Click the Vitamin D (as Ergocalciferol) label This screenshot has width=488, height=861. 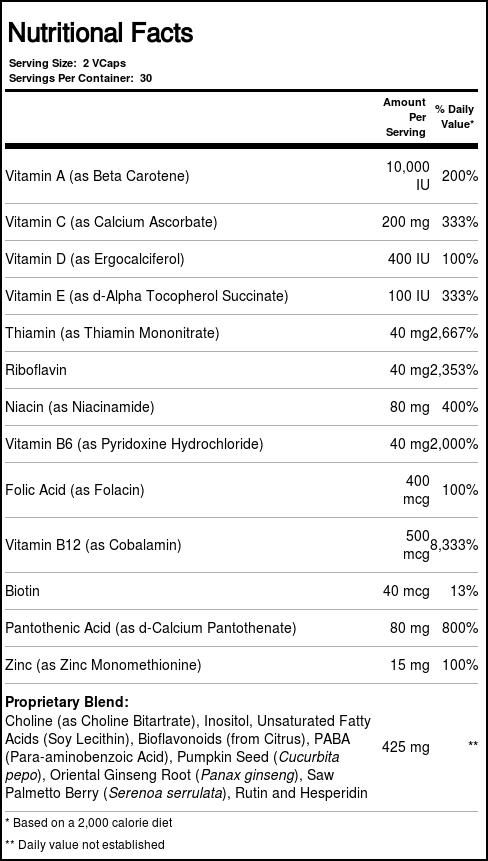coord(94,259)
